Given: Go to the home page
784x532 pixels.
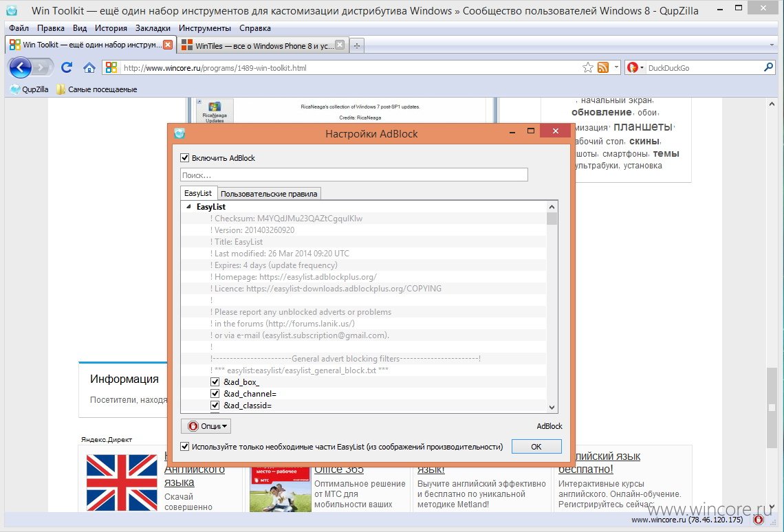Looking at the screenshot, I should (x=89, y=67).
